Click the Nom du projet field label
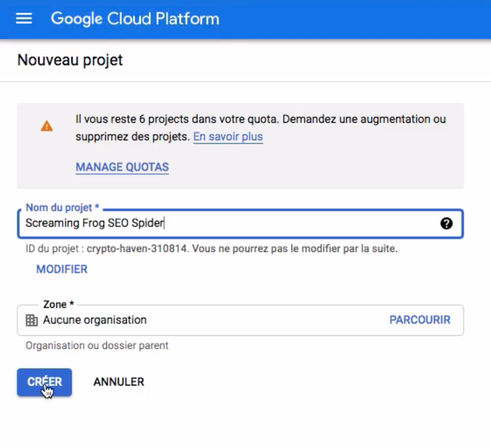The image size is (491, 448). 62,207
